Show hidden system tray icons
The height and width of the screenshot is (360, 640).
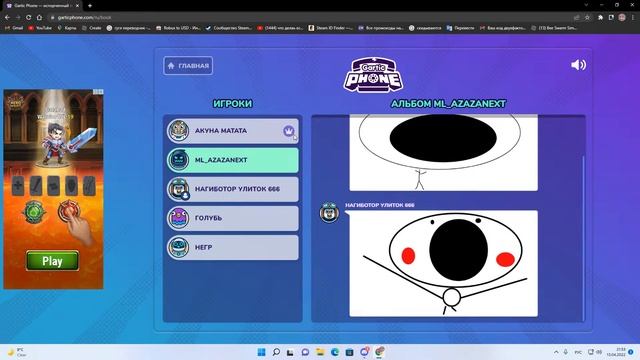556,352
